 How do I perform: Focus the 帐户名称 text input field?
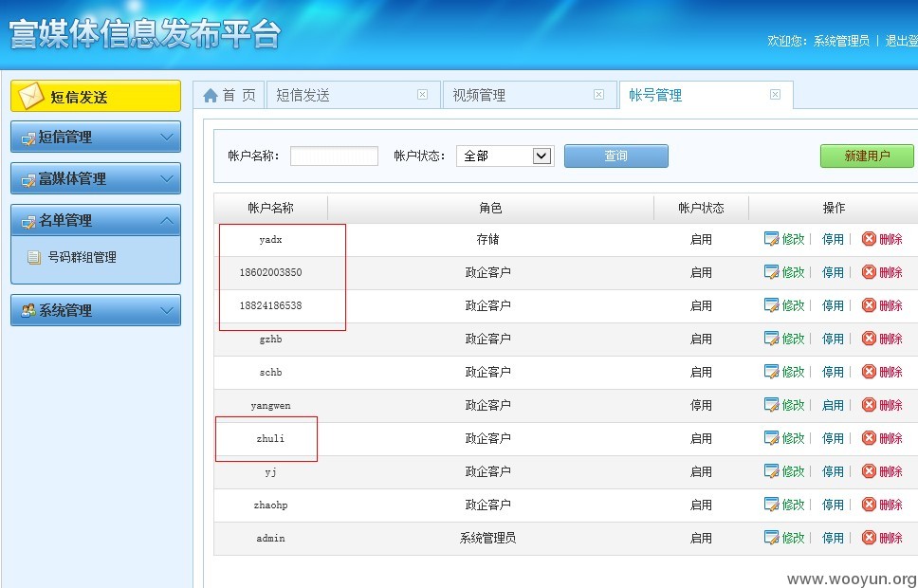(x=334, y=156)
